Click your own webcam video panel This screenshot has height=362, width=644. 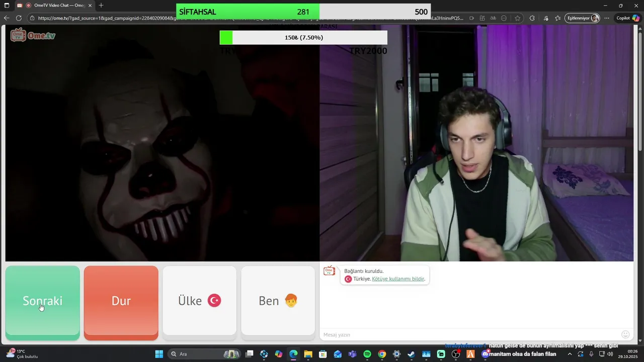476,143
